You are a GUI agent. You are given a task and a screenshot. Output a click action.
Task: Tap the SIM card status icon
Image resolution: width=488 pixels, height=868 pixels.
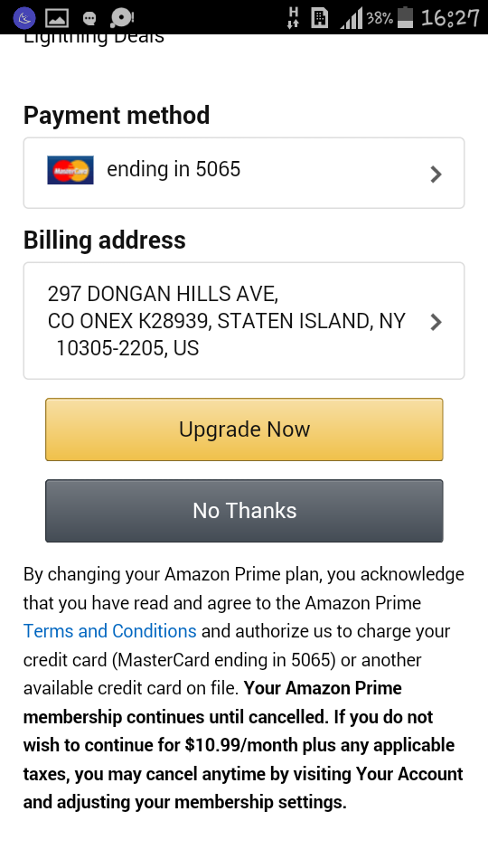click(319, 18)
